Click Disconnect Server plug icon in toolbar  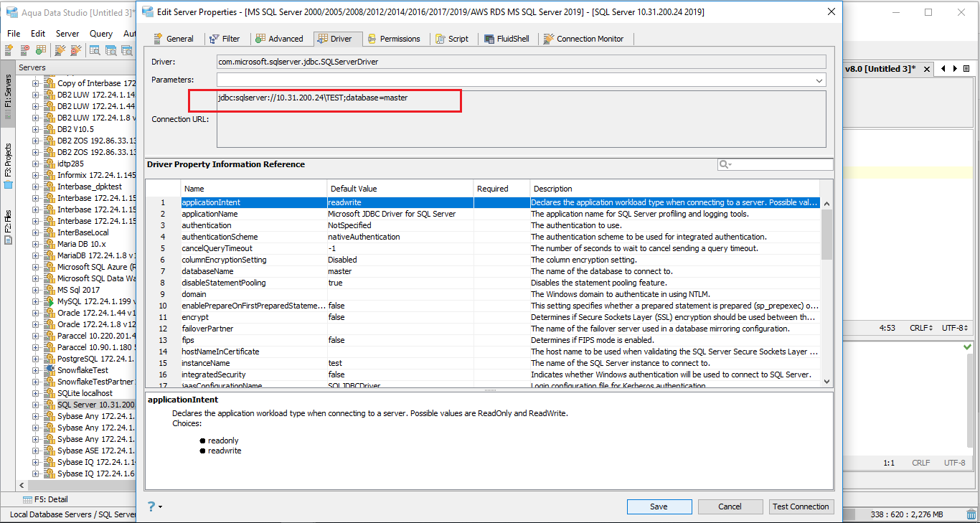(75, 50)
